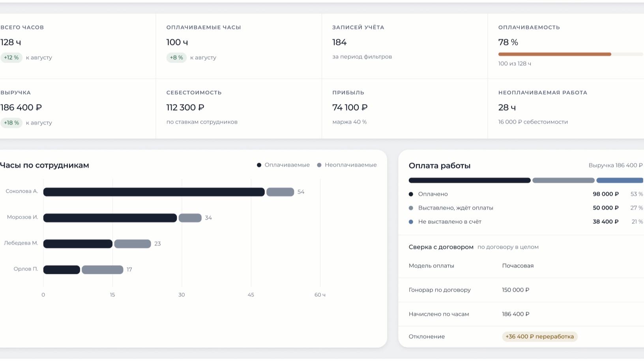Select Орлов П. dark billable bar
This screenshot has width=644, height=361.
pyautogui.click(x=62, y=270)
